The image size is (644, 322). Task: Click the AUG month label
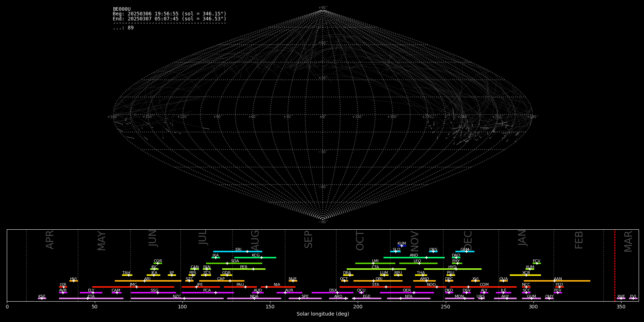255,240
